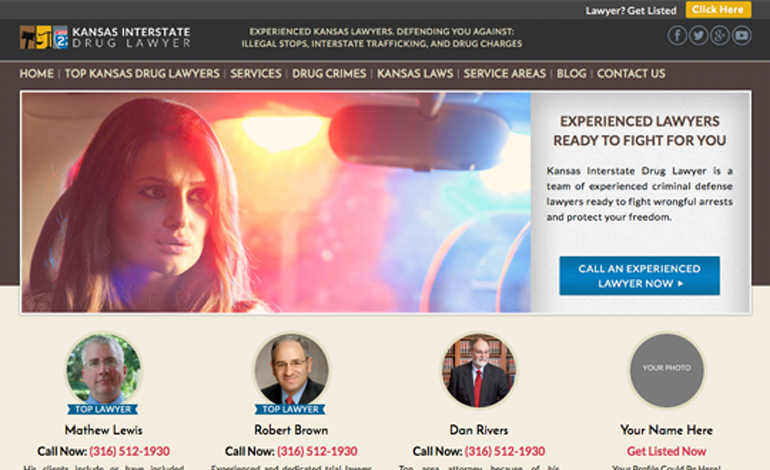Open Dan Rivers name link
The width and height of the screenshot is (770, 470).
point(479,430)
